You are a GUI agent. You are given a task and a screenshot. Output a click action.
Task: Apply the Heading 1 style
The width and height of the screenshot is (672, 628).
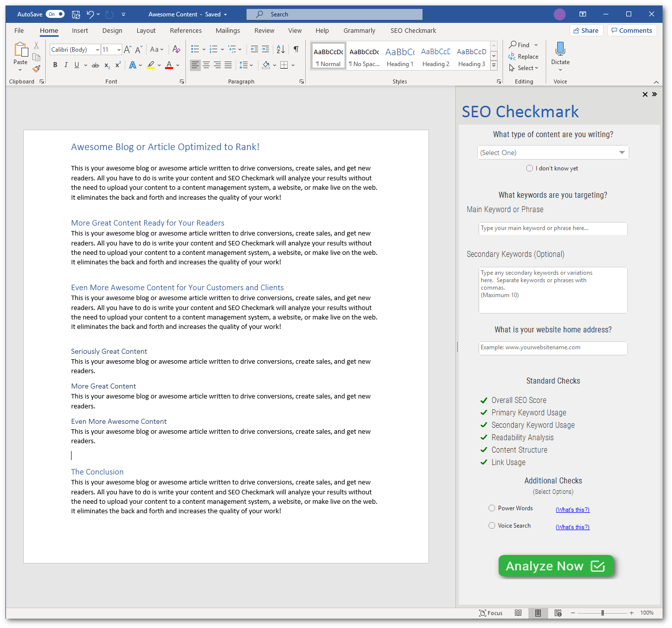[x=400, y=56]
